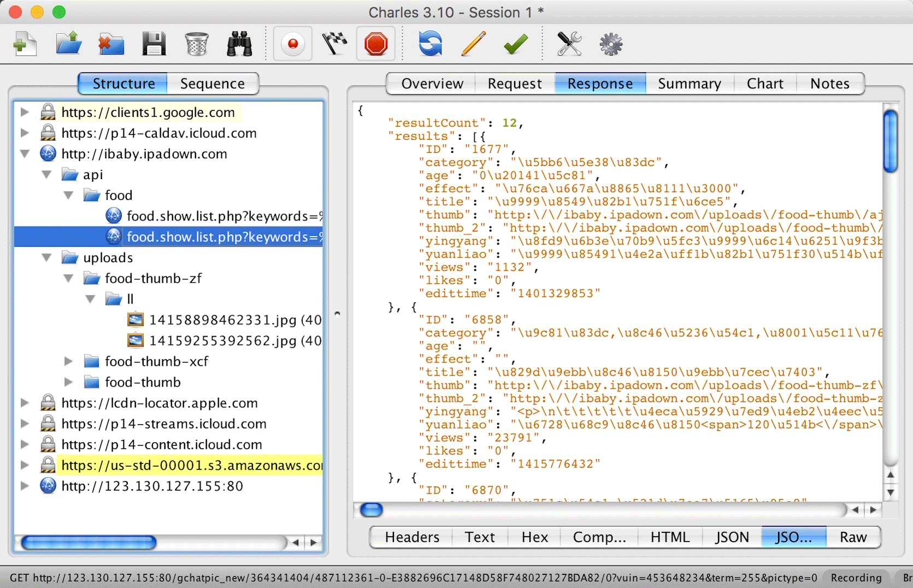Viewport: 913px width, 588px height.
Task: Collapse the uploads folder
Action: coord(46,258)
